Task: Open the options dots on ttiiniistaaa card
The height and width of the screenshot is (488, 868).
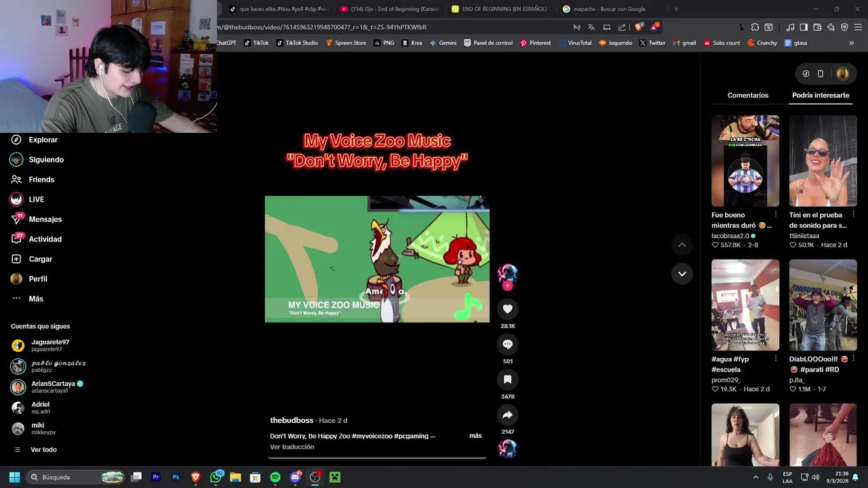Action: (853, 214)
